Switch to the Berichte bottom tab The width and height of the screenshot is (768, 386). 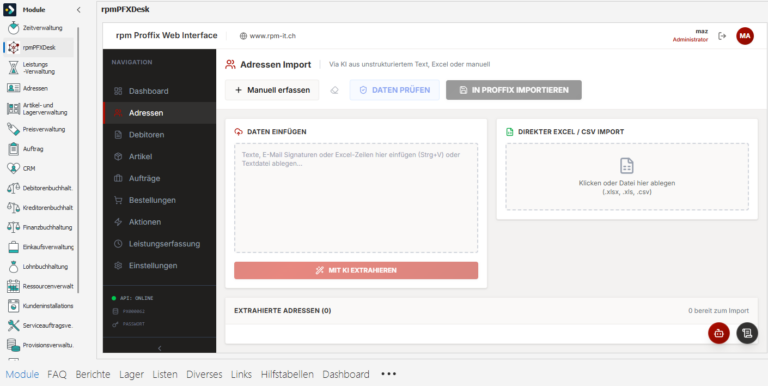[x=93, y=374]
